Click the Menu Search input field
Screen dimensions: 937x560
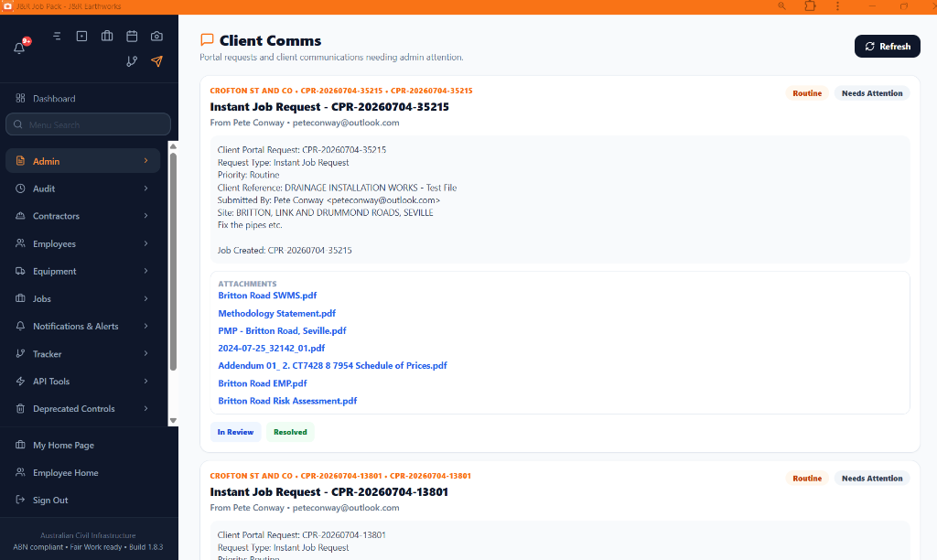tap(89, 124)
